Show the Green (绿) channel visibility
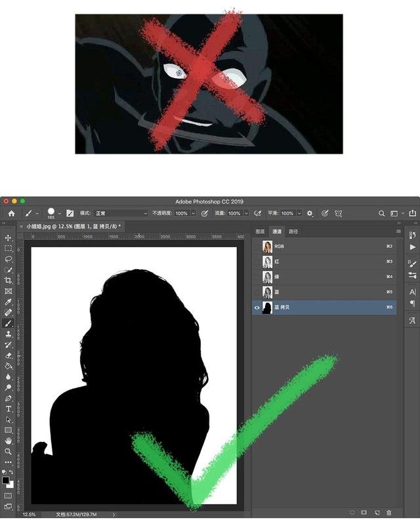The image size is (420, 520). coord(257,277)
